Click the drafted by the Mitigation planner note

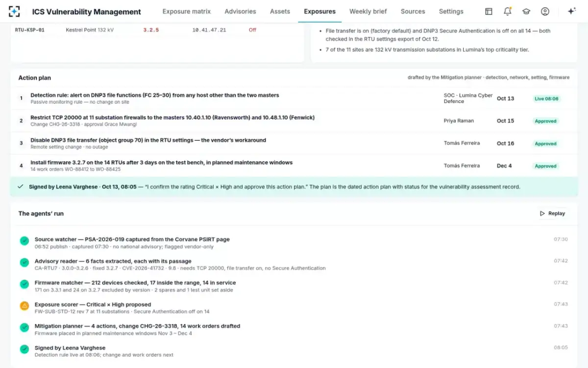tap(489, 78)
